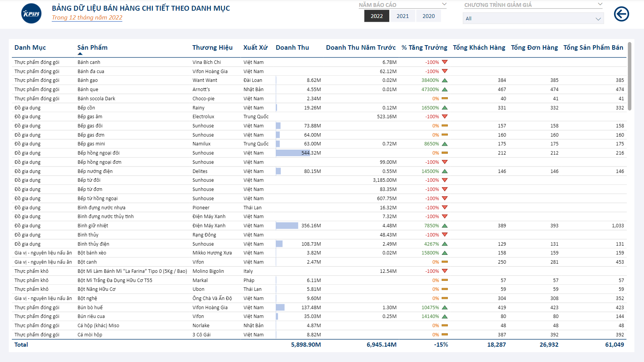Select the 2021 report year

tap(403, 16)
